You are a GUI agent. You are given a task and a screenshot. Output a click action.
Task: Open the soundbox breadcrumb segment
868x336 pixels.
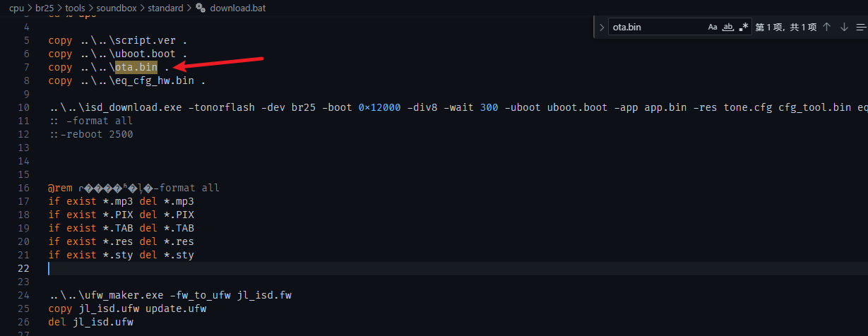pos(116,8)
